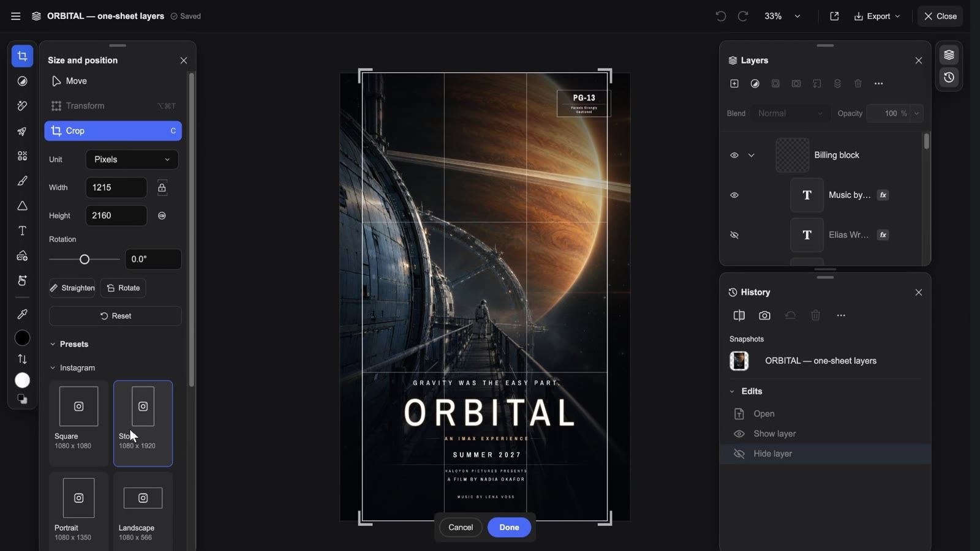
Task: Open the Opacity percentage dropdown arrow
Action: tap(917, 113)
